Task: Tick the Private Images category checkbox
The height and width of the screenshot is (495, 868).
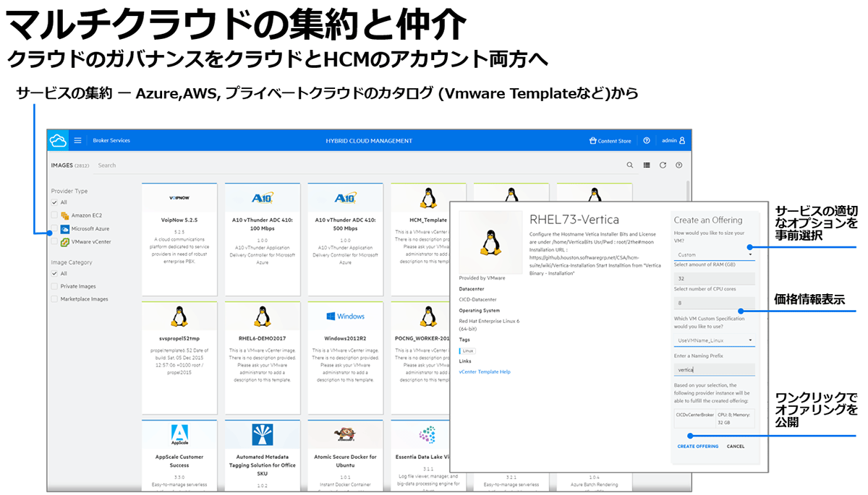Action: coord(54,286)
